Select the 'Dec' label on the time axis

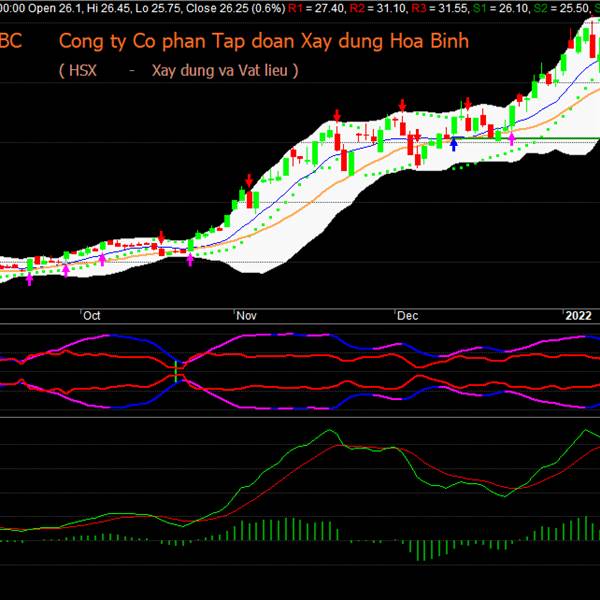[408, 316]
